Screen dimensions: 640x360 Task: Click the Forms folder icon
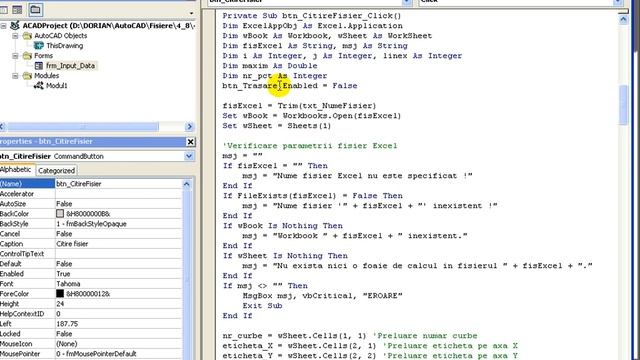[x=27, y=56]
